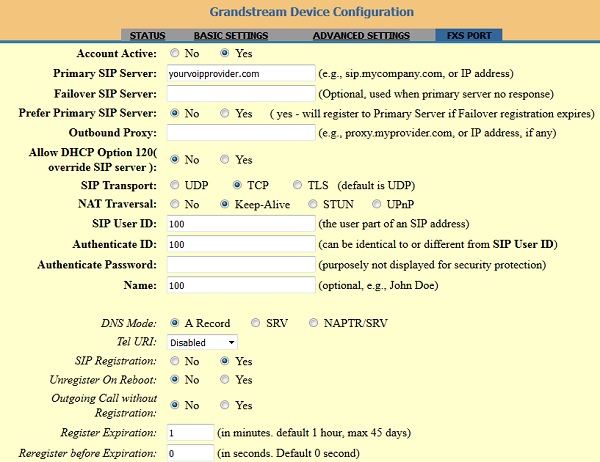The width and height of the screenshot is (600, 462).
Task: Click the DNS Mode label
Action: point(129,323)
